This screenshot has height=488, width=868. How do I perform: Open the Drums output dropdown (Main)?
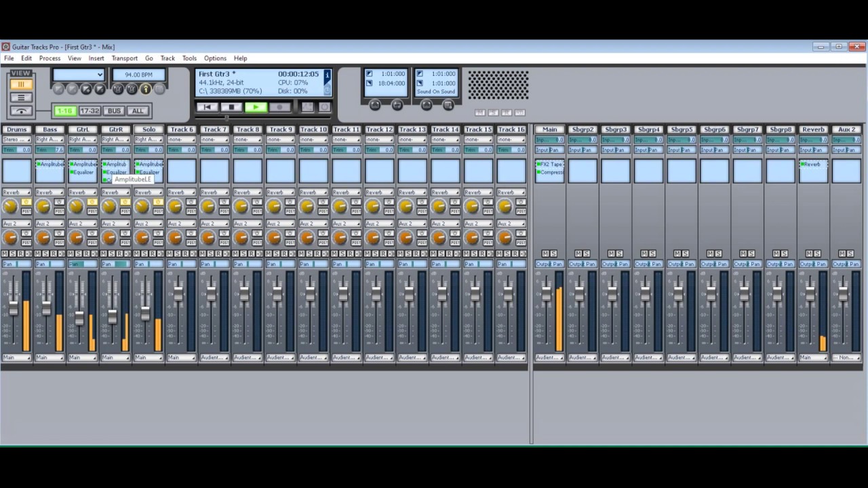pos(16,357)
